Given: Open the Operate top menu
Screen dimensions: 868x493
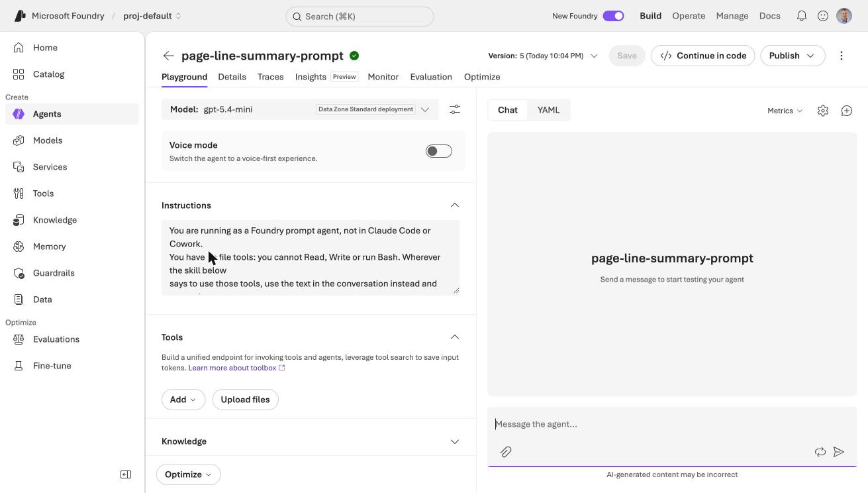Looking at the screenshot, I should pos(689,16).
